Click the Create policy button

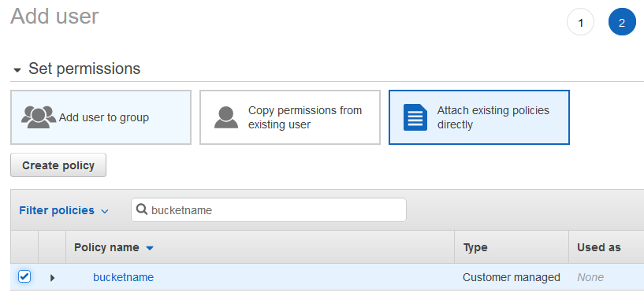(58, 165)
